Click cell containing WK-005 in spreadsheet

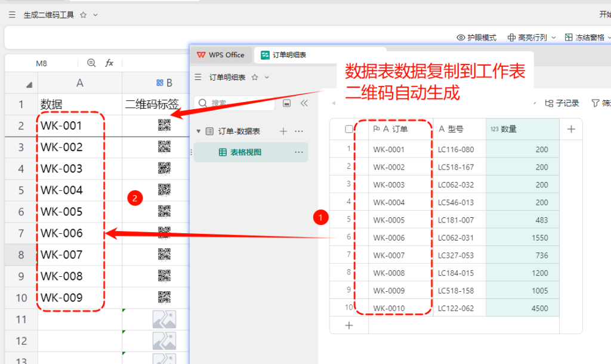coord(80,212)
